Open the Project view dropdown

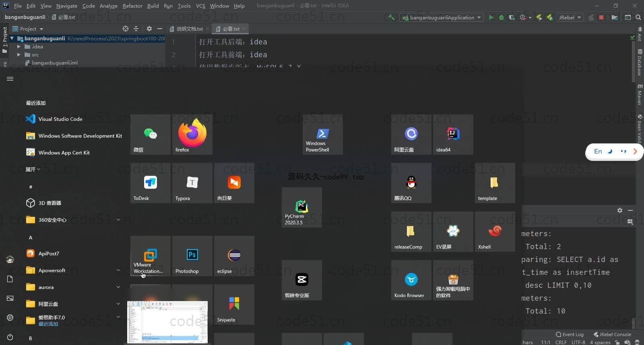click(x=28, y=29)
